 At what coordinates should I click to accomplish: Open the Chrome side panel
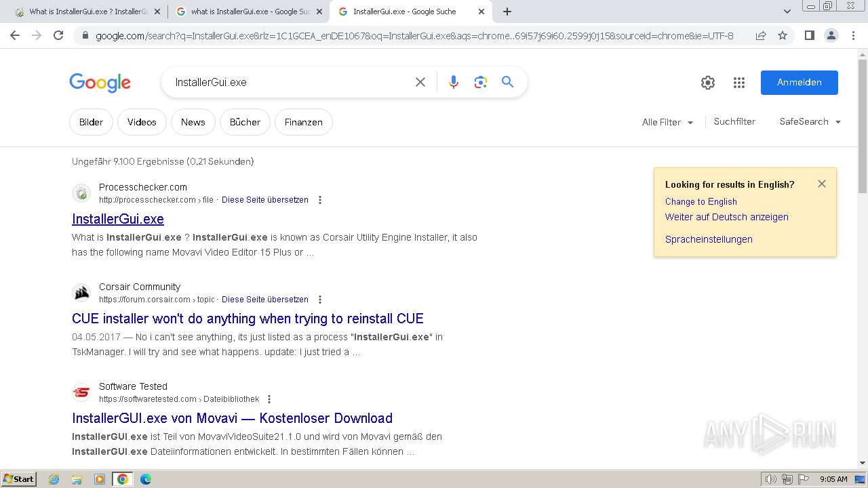click(x=809, y=35)
